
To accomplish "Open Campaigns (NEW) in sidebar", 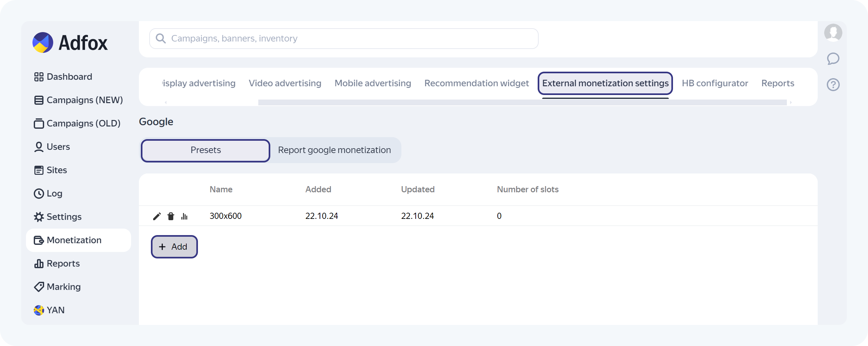I will click(x=78, y=100).
